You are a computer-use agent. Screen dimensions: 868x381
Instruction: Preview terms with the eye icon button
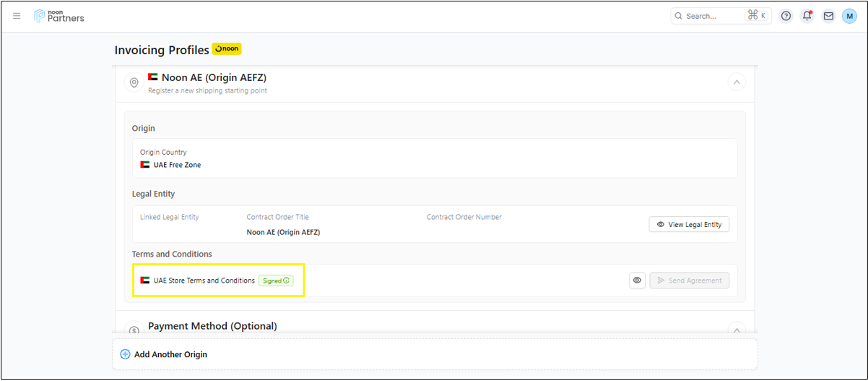637,281
